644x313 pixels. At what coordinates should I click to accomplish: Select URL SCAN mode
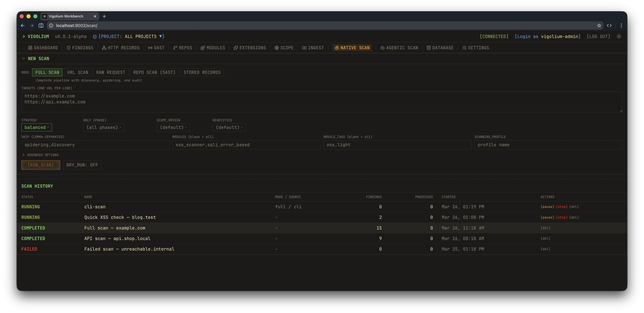(x=78, y=72)
